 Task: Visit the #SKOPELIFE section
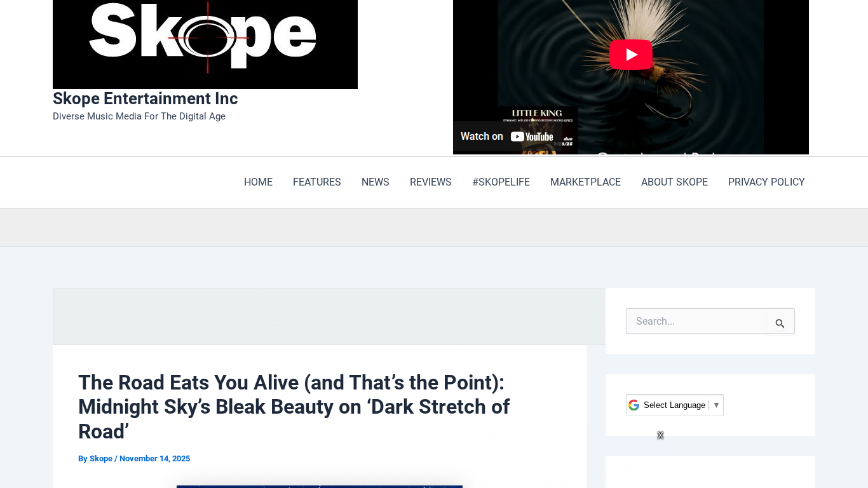pyautogui.click(x=501, y=182)
